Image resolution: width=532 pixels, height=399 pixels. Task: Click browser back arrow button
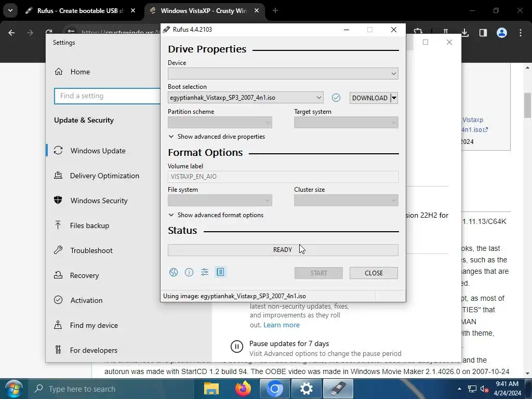pos(11,33)
